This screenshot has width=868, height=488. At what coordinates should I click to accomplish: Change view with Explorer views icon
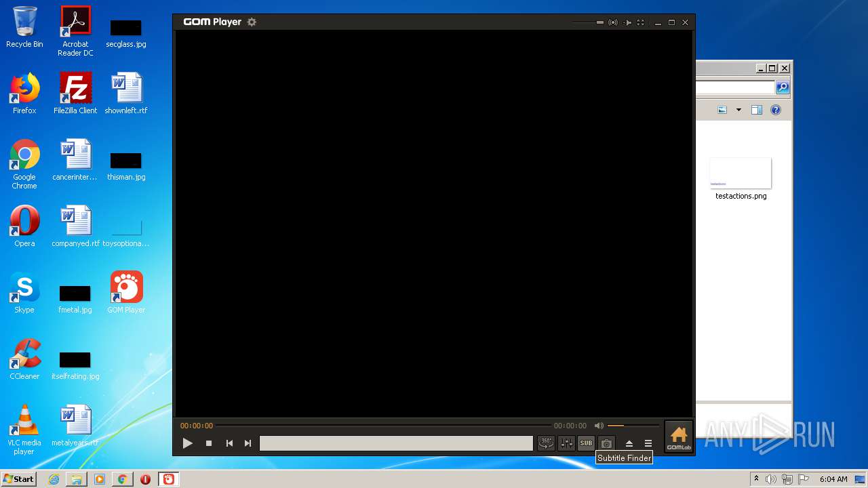tap(722, 110)
